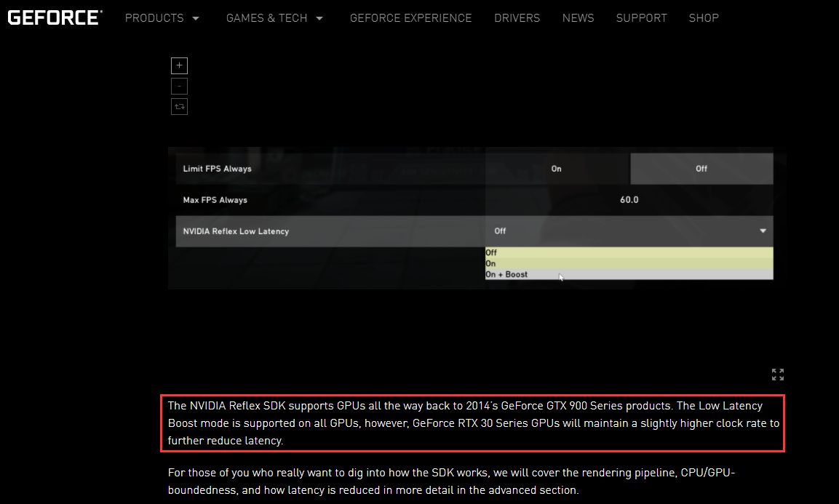Screen dimensions: 839x504
Task: Click the image reset view icon
Action: point(179,106)
